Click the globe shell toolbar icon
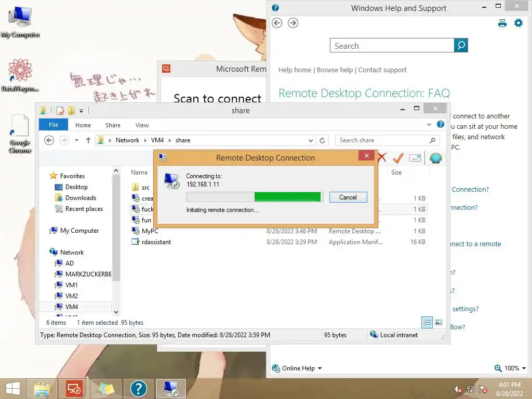The image size is (532, 399). [436, 158]
